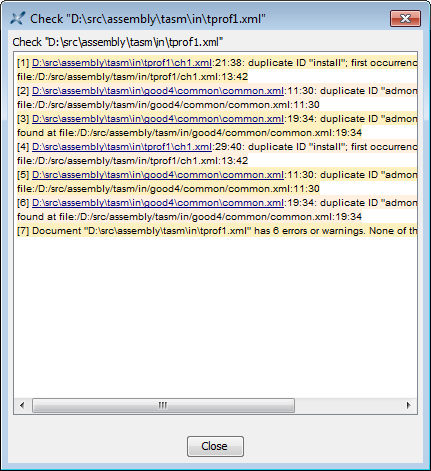Viewport: 431px width, 471px height.
Task: Open common.xml link in message [6]
Action: click(x=158, y=203)
